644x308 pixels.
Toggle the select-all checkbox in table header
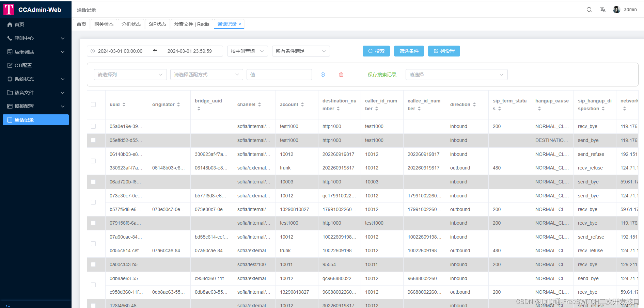[93, 104]
